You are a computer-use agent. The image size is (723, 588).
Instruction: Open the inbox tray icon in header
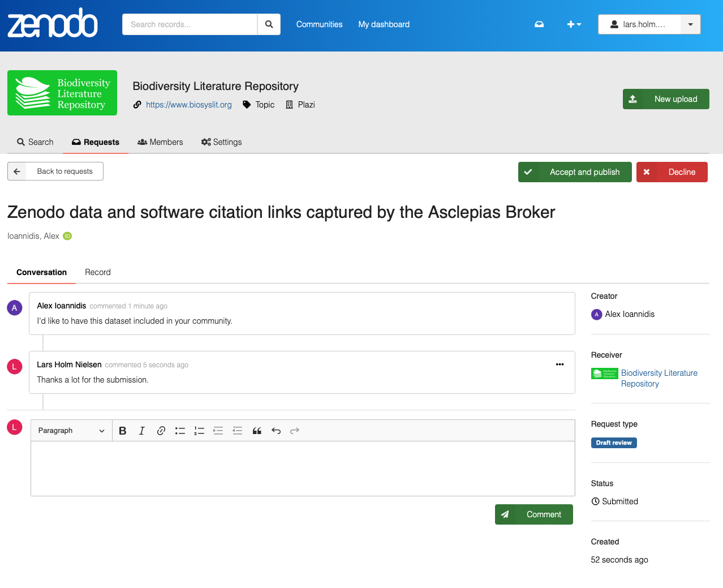point(539,24)
